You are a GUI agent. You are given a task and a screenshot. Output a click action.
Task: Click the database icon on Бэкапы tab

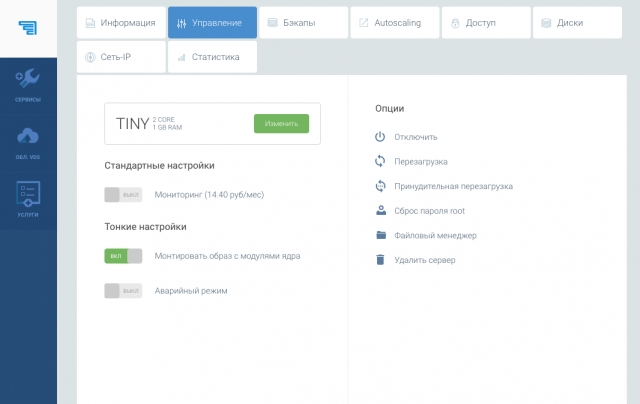point(272,22)
